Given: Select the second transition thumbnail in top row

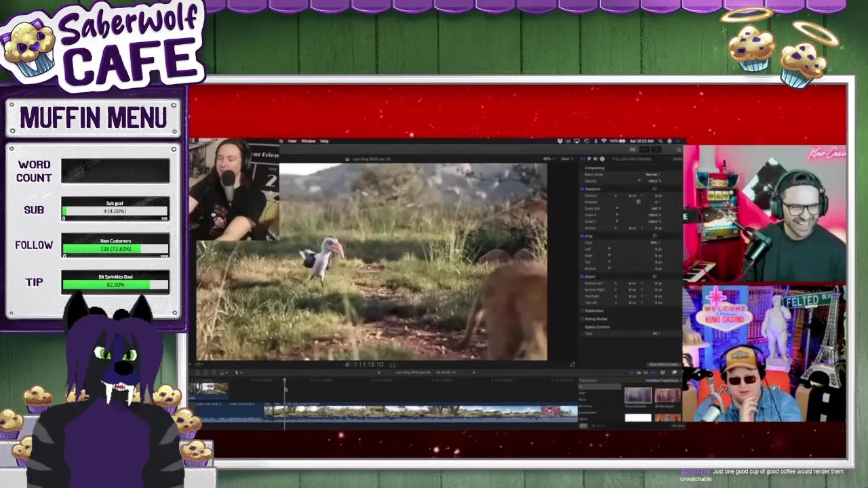Looking at the screenshot, I should [668, 395].
